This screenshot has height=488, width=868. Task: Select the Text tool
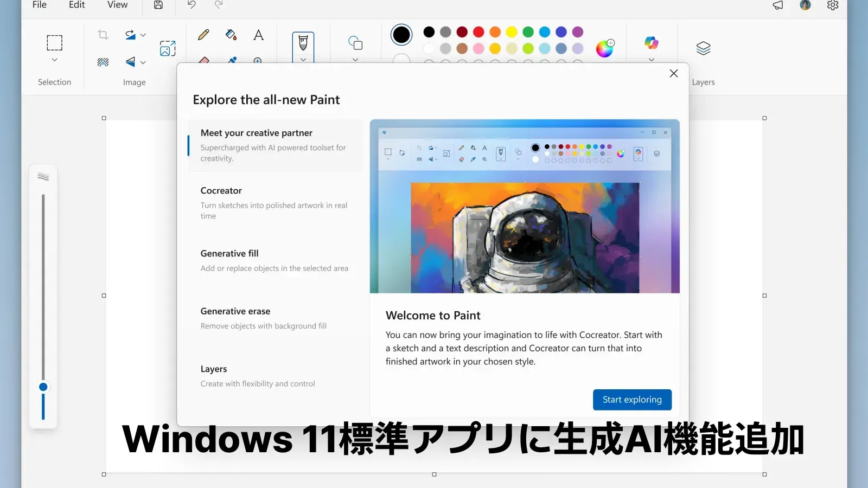click(258, 35)
